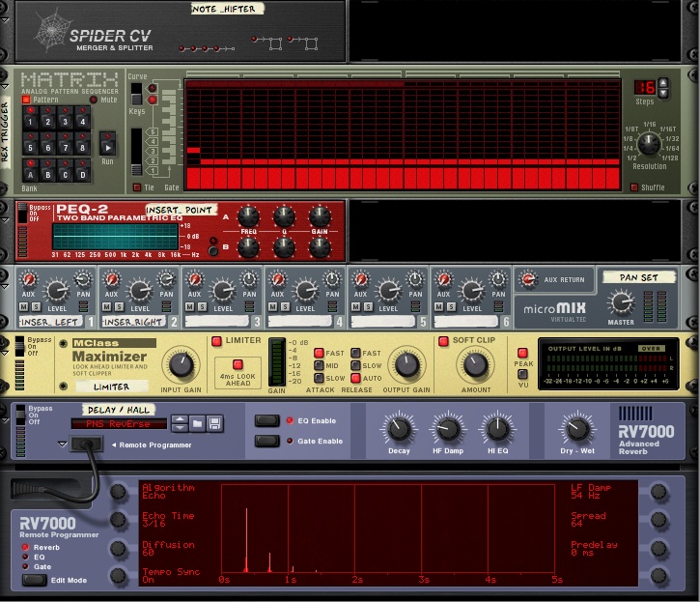Screen dimensions: 700x602
Task: Click the RV7000 HF Damp knob
Action: coord(448,429)
